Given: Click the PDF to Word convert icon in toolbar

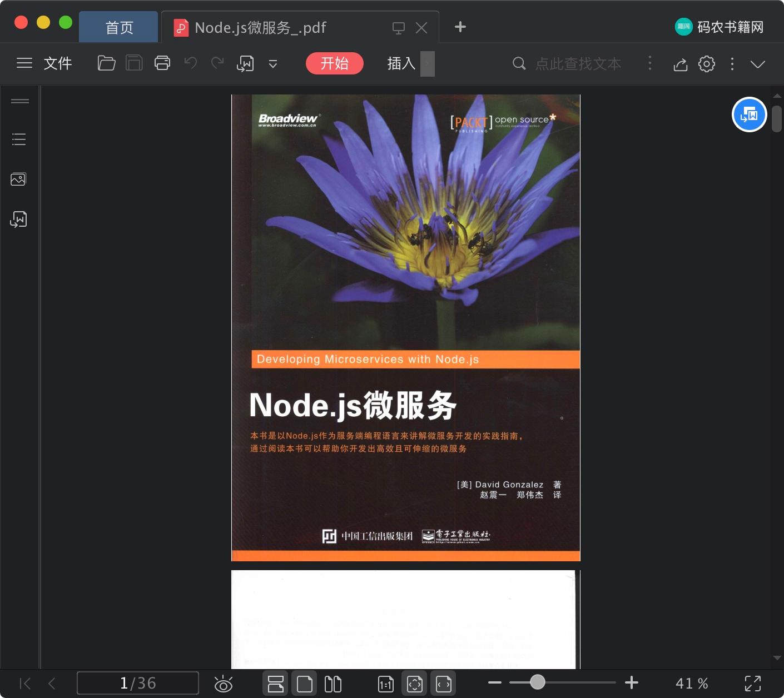Looking at the screenshot, I should point(245,64).
